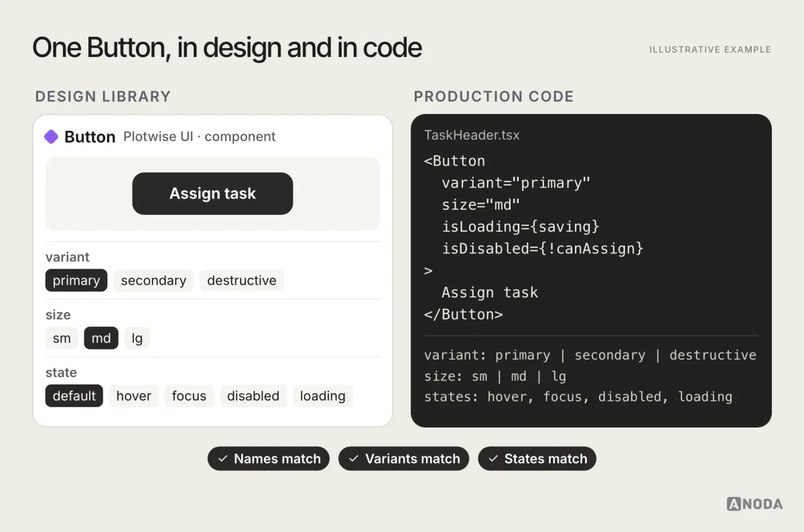Click the ILLUSTRATIVE EXAMPLE label
This screenshot has width=804, height=532.
[710, 50]
